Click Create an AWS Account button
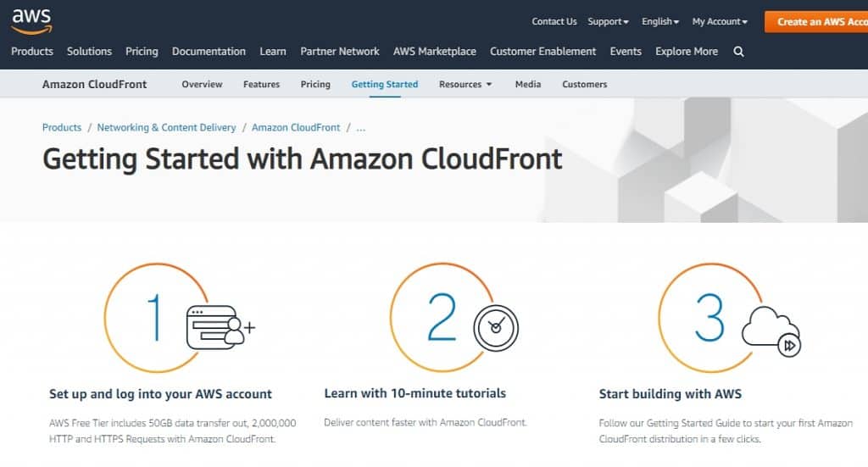 (816, 21)
